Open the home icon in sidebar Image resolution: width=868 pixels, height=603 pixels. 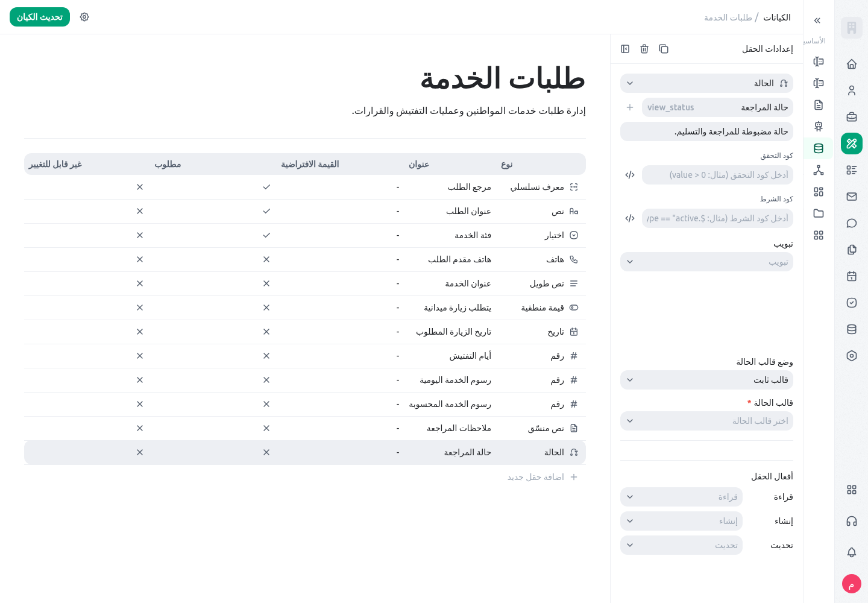tap(852, 64)
